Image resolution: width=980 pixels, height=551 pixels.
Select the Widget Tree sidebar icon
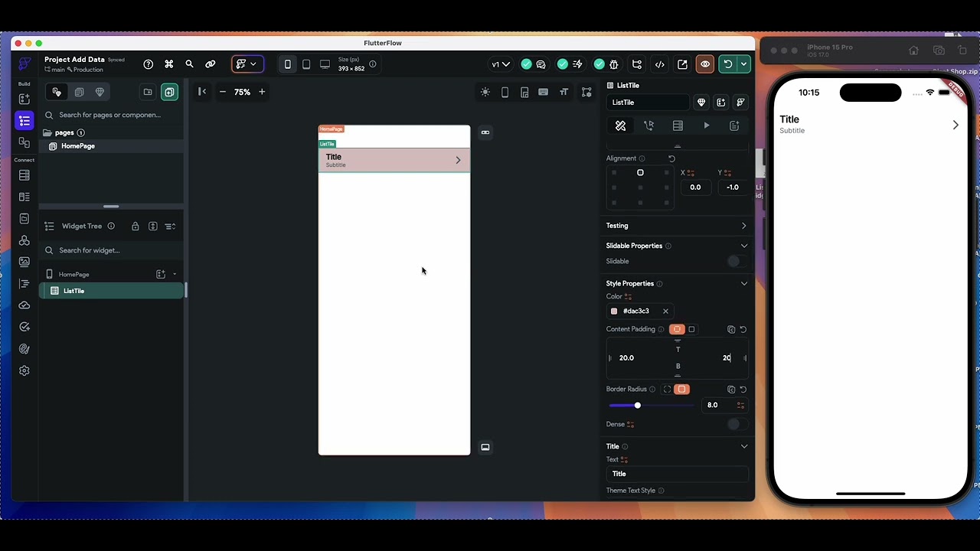tap(24, 121)
